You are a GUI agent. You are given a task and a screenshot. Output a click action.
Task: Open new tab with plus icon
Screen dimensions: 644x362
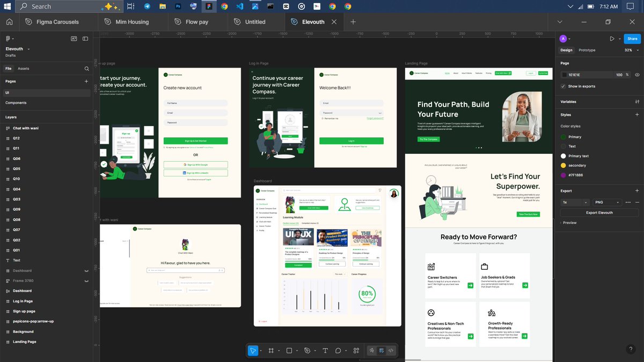pos(353,22)
